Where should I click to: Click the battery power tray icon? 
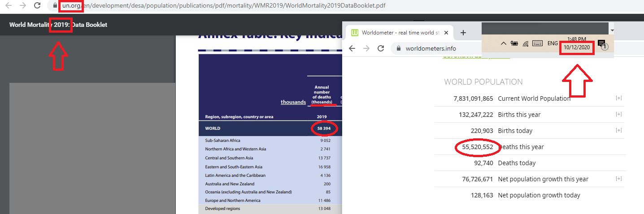tap(514, 43)
